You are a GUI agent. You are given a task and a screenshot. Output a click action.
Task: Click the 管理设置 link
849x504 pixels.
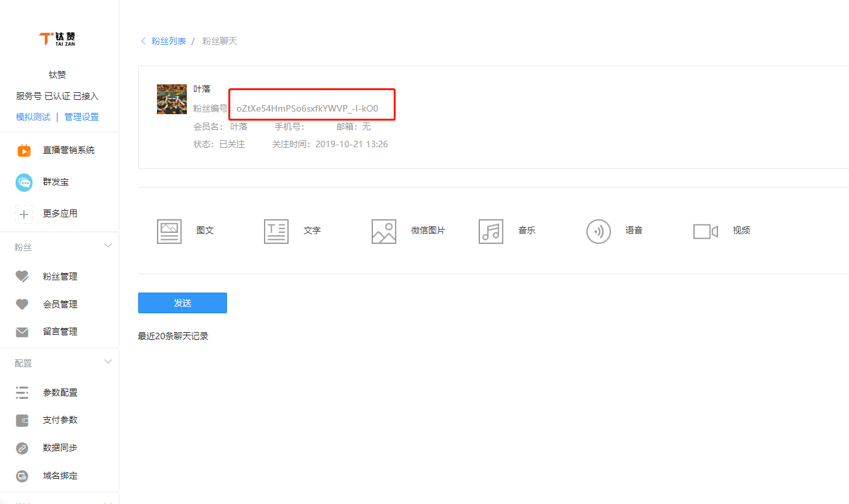[x=82, y=117]
